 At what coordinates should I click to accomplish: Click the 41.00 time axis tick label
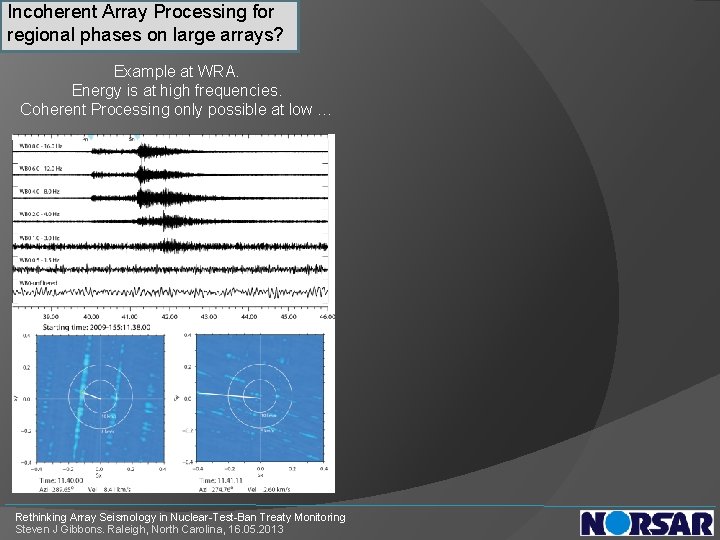[x=130, y=317]
